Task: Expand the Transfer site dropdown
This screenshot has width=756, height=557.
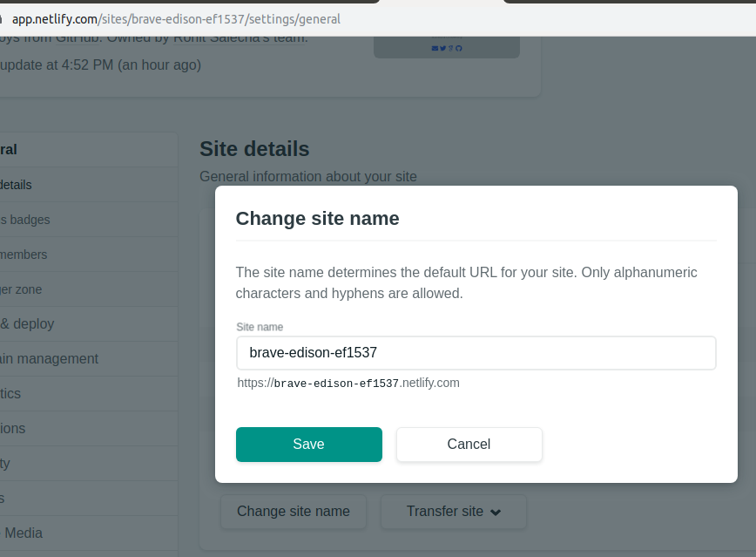Action: (x=453, y=511)
